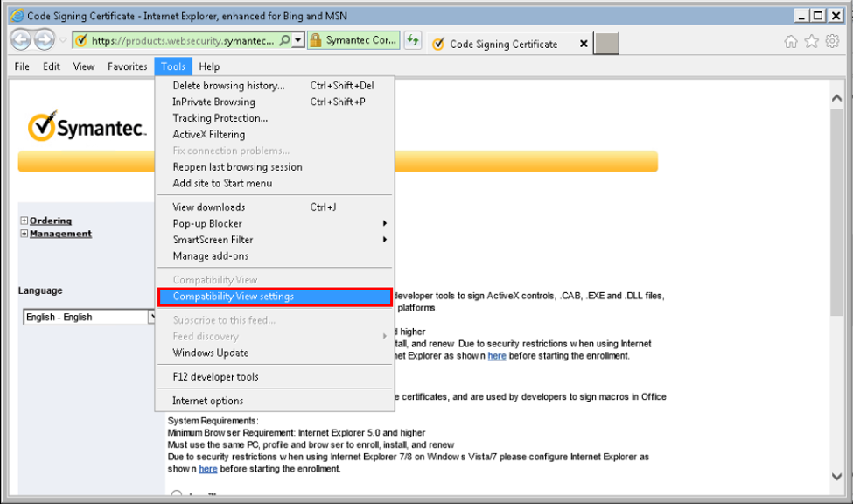Choose Add site to Start menu
853x504 pixels.
tap(274, 184)
